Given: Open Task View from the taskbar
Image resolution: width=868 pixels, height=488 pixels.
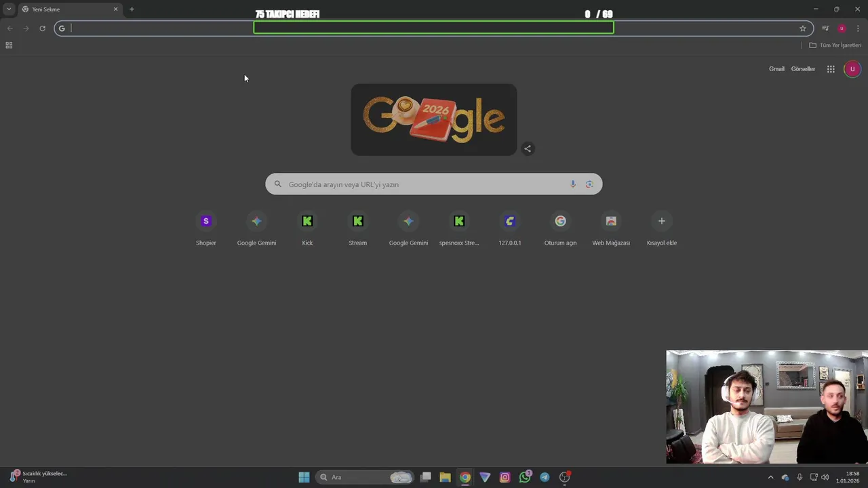Looking at the screenshot, I should pyautogui.click(x=426, y=477).
